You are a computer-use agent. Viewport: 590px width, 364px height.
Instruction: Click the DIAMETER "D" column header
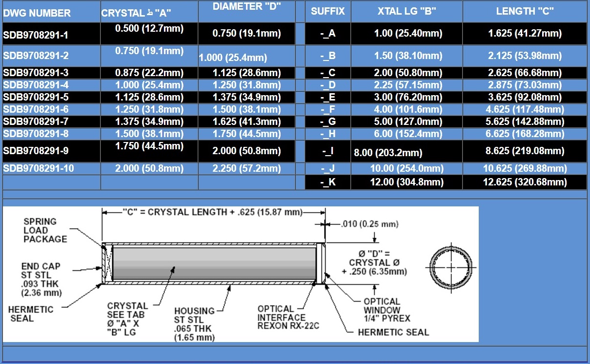pyautogui.click(x=247, y=6)
